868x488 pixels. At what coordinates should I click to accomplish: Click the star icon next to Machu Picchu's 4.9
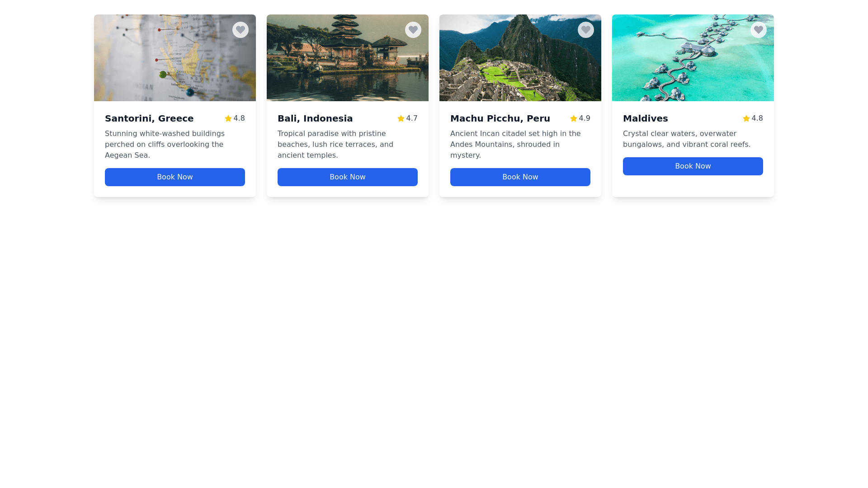point(574,118)
